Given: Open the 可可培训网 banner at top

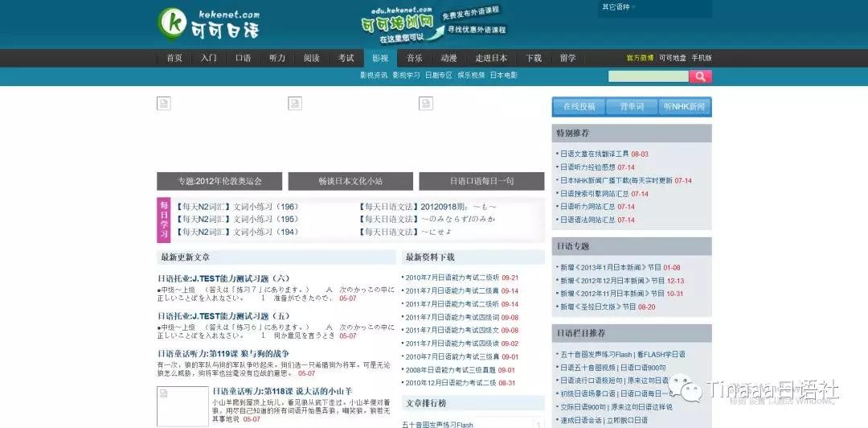Looking at the screenshot, I should 432,23.
